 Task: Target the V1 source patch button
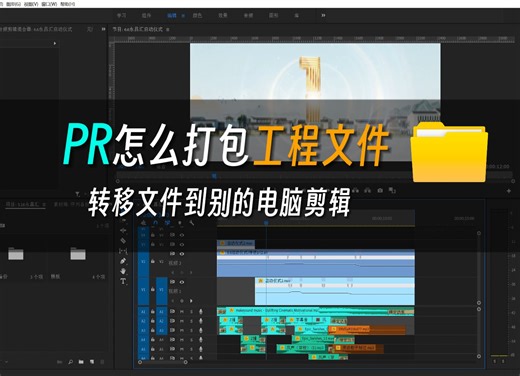pos(143,290)
